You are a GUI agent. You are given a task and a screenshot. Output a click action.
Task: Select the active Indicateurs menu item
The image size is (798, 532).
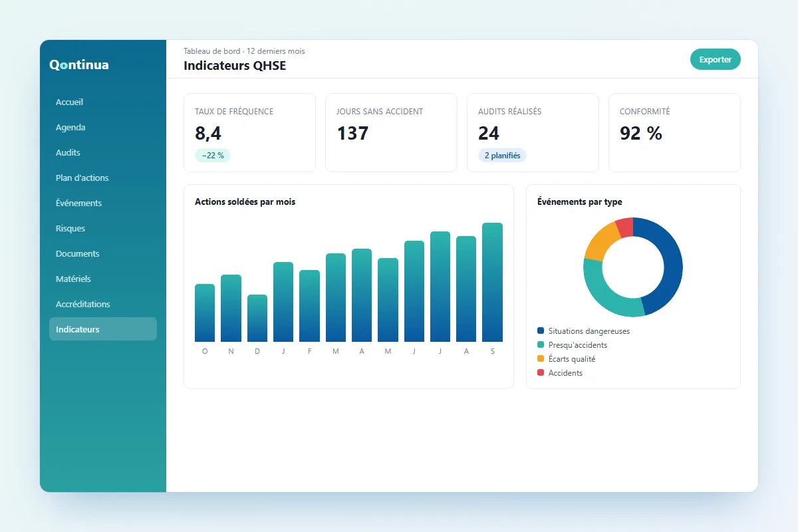pyautogui.click(x=103, y=329)
